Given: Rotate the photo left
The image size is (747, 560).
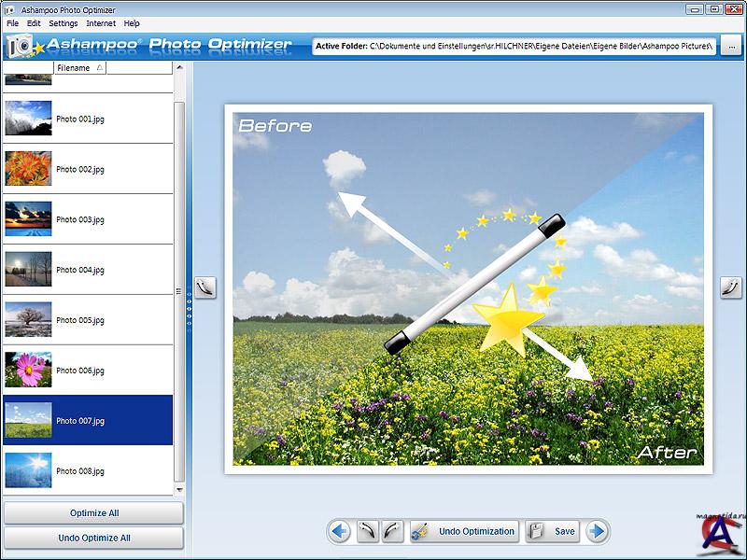Looking at the screenshot, I should (368, 532).
